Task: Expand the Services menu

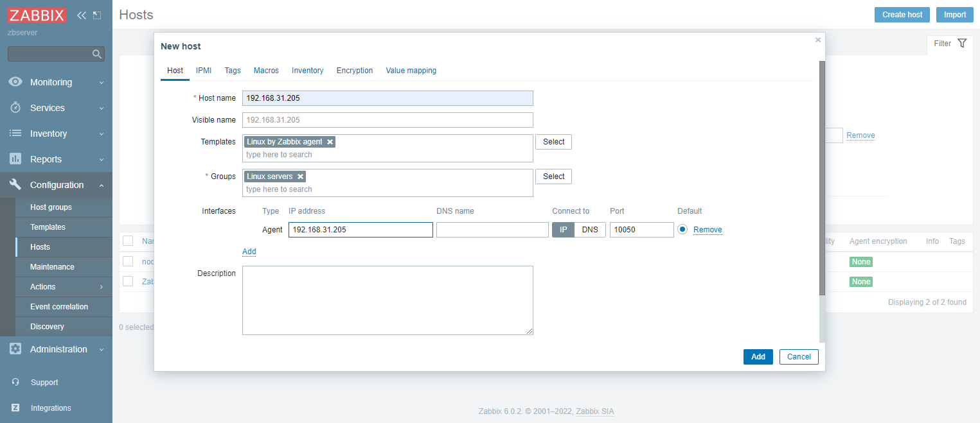Action: point(102,108)
